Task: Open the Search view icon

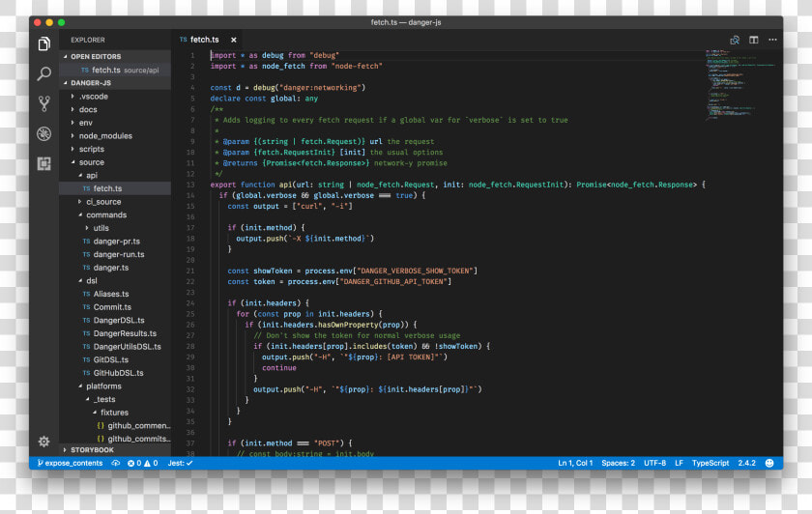Action: point(44,73)
